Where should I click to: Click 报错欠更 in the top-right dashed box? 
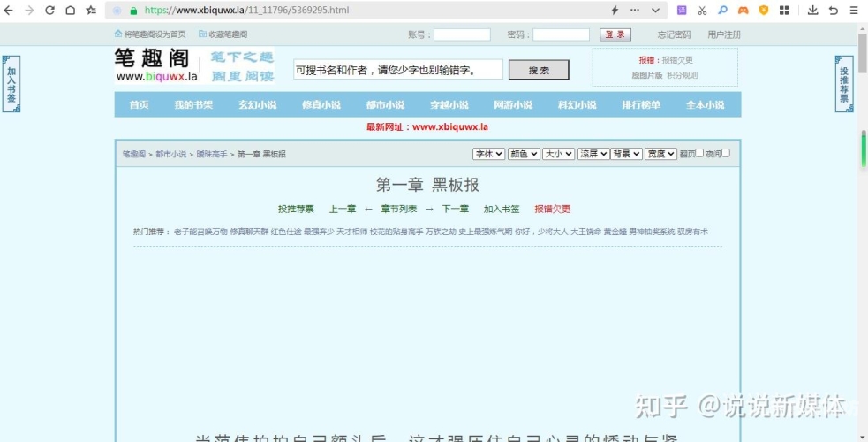(x=677, y=60)
